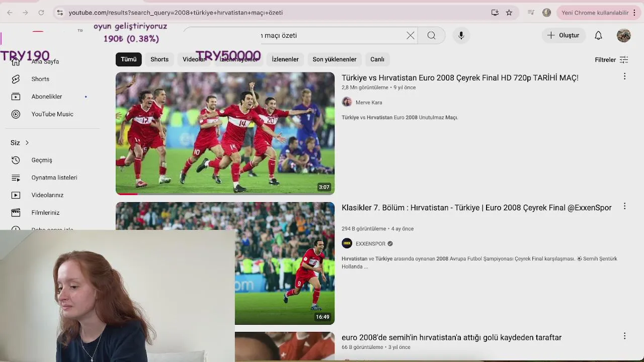Screen dimensions: 644x362
Task: Open Chrome three-dot menu
Action: pyautogui.click(x=634, y=13)
